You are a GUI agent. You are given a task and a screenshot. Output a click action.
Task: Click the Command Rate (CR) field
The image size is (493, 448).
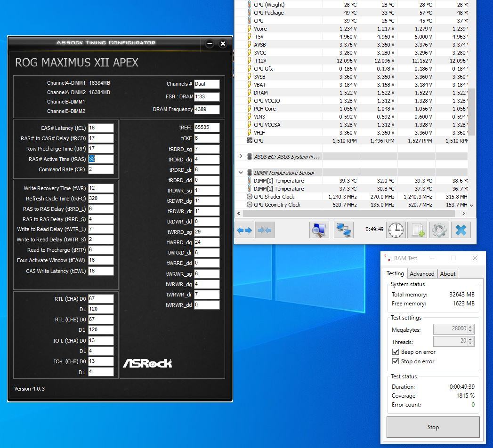click(x=101, y=169)
